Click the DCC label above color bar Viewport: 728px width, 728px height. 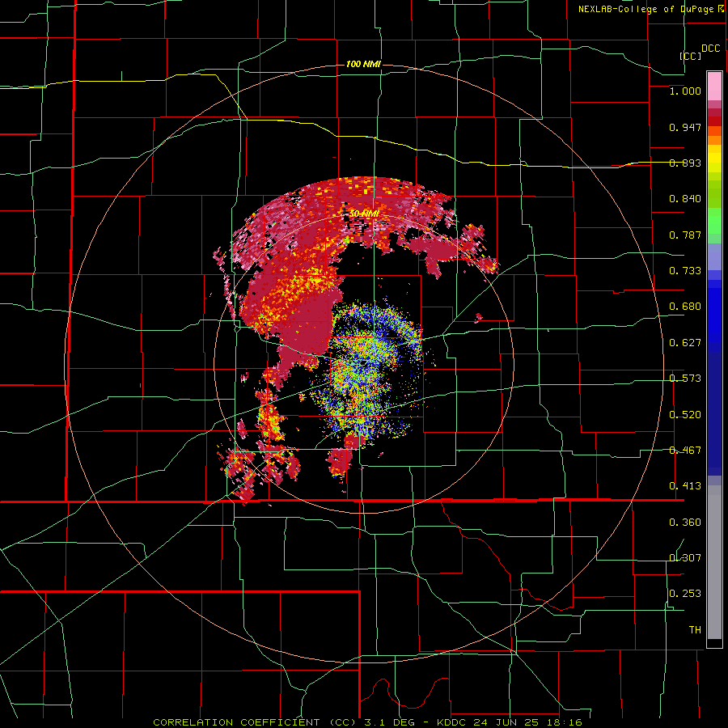710,49
